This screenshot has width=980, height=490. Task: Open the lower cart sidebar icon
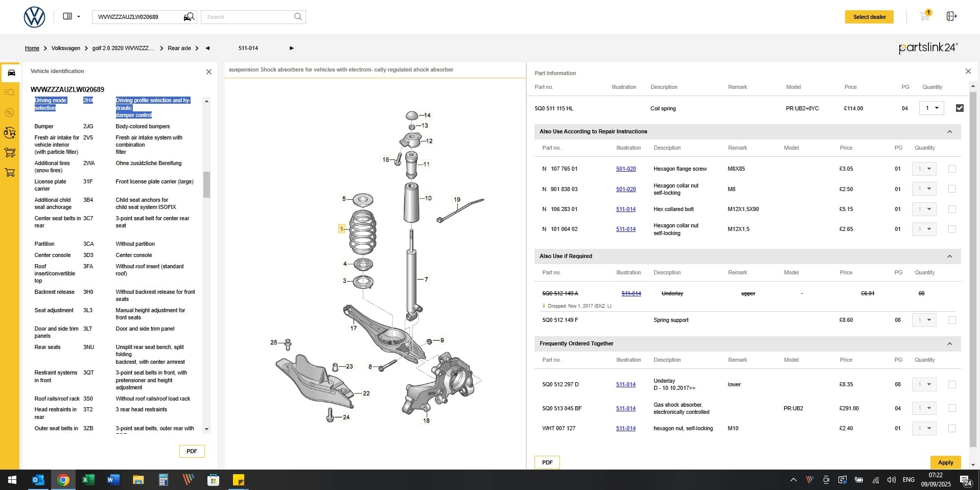pyautogui.click(x=10, y=172)
